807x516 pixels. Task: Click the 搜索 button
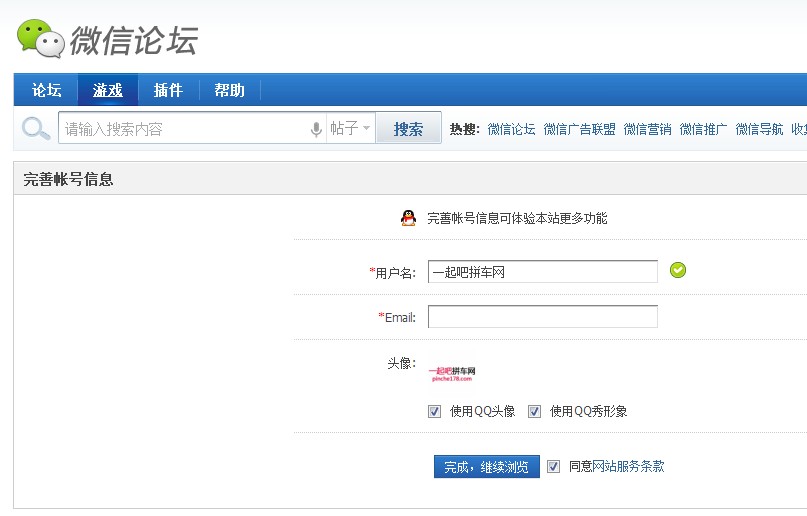click(409, 128)
